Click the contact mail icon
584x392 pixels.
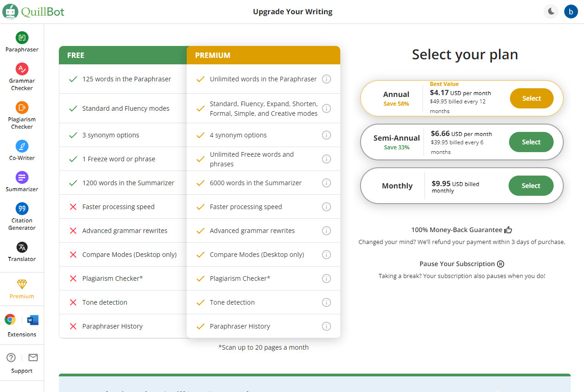33,358
